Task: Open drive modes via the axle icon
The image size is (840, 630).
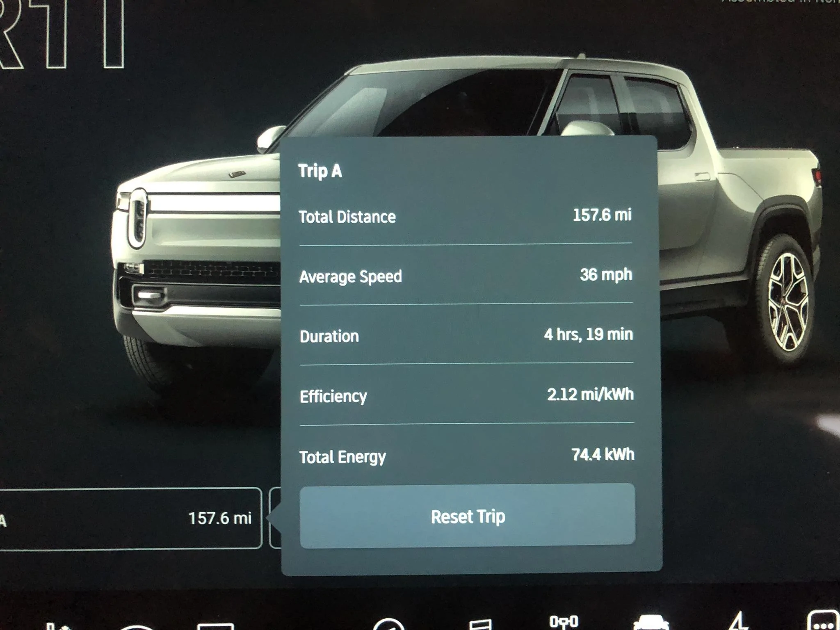Action: coord(564,622)
